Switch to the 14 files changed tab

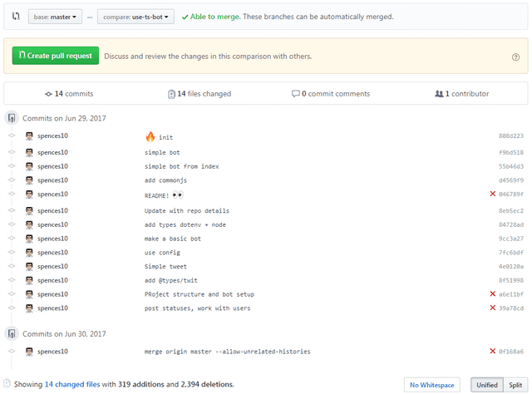point(199,94)
